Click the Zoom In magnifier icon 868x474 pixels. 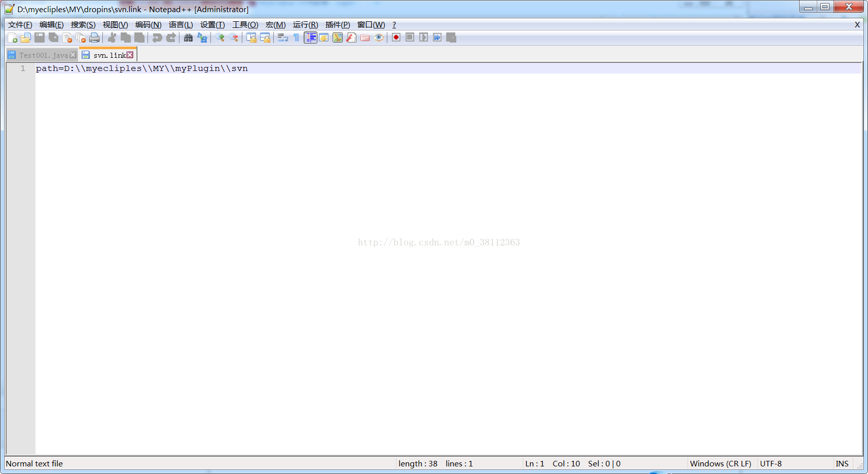click(220, 38)
